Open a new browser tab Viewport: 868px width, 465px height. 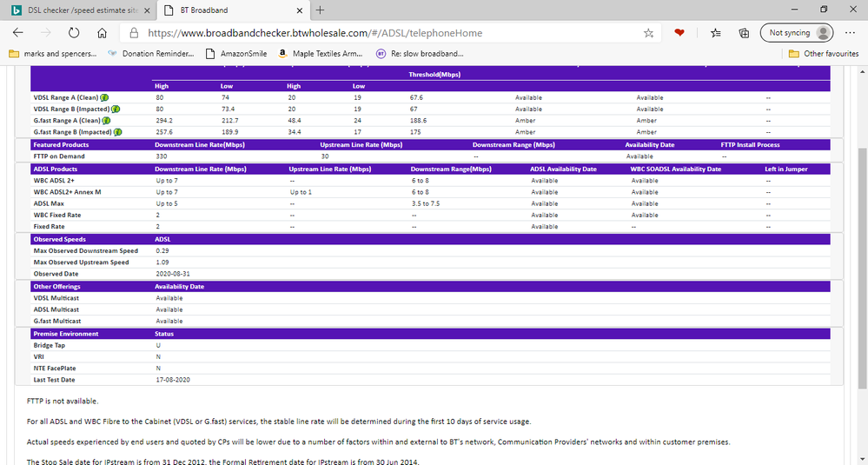pyautogui.click(x=320, y=10)
